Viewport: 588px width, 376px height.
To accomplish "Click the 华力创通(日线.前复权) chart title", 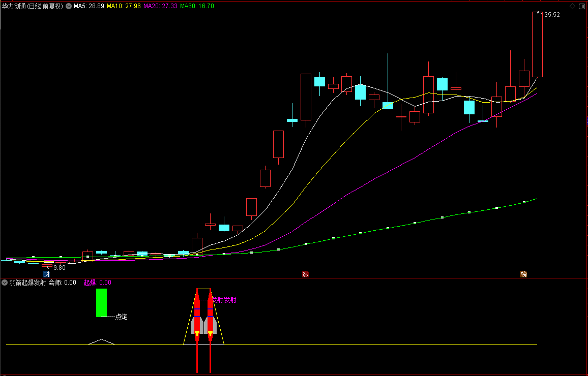I will [x=32, y=6].
